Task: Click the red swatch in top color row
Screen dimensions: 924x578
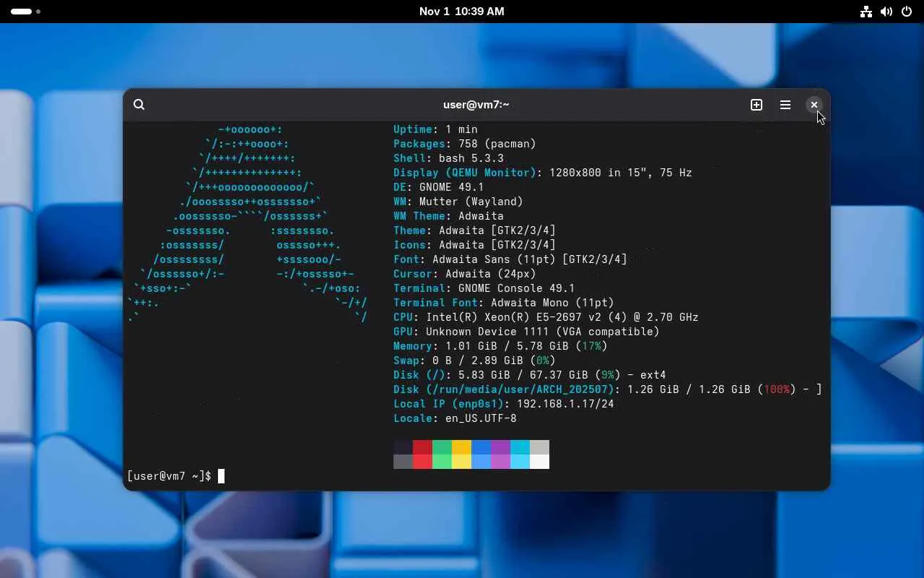Action: (422, 447)
